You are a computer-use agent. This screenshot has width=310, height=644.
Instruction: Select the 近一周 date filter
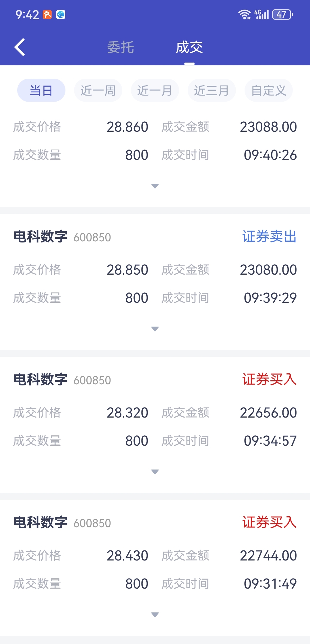pos(98,90)
